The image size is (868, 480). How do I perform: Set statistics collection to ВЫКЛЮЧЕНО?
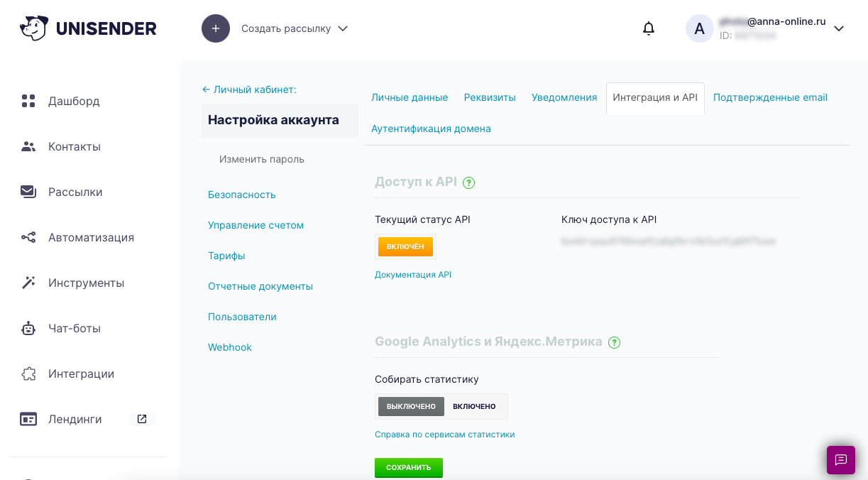411,406
